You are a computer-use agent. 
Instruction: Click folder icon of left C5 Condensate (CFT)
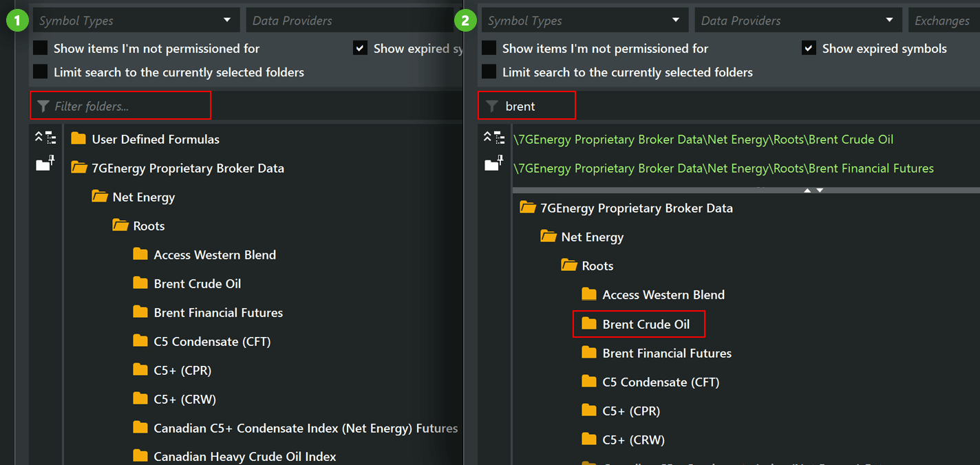point(140,341)
